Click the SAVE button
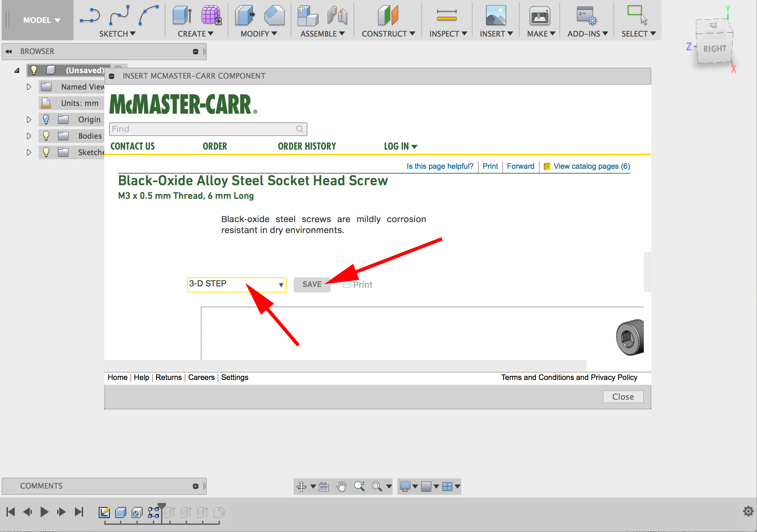Screen dimensions: 757x532 (x=312, y=284)
